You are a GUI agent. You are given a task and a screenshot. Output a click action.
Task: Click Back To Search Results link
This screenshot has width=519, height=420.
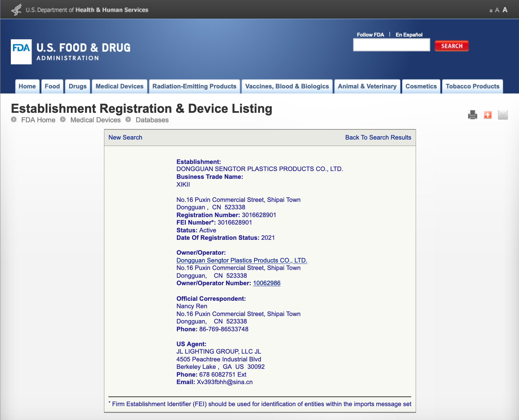[x=378, y=138]
